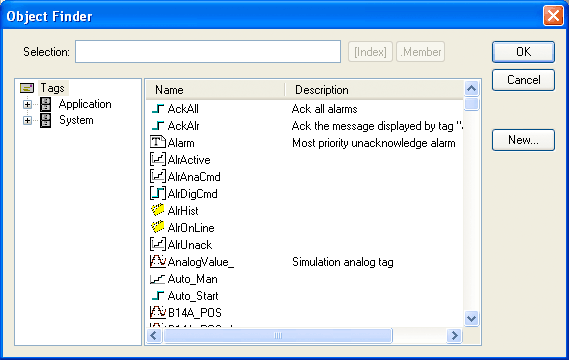Screen dimensions: 569x360
Task: Click the AnalogValue_ simulation tag icon
Action: (x=158, y=261)
